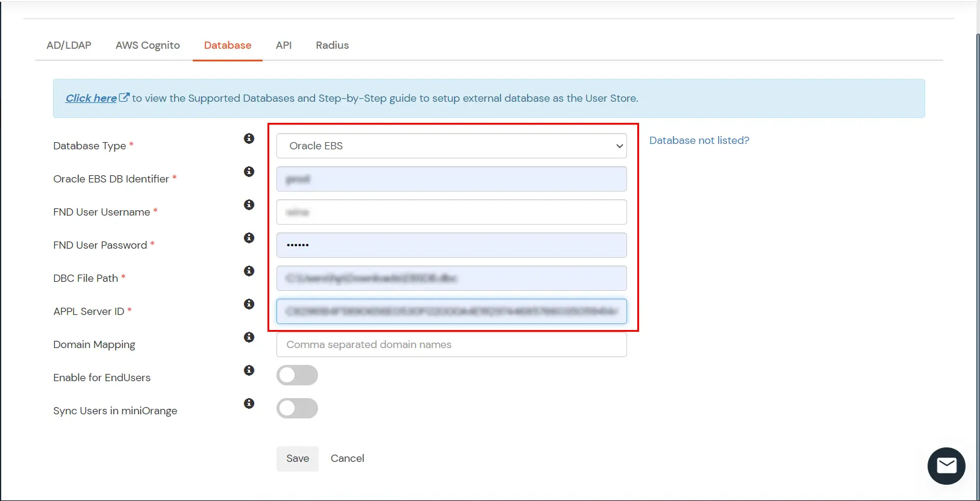Save the database configuration

[x=298, y=458]
